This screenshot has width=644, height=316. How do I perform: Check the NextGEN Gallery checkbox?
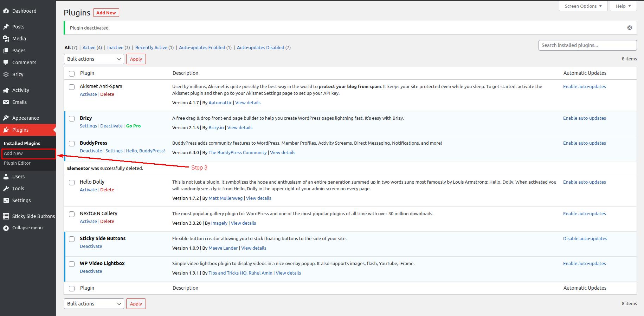72,214
